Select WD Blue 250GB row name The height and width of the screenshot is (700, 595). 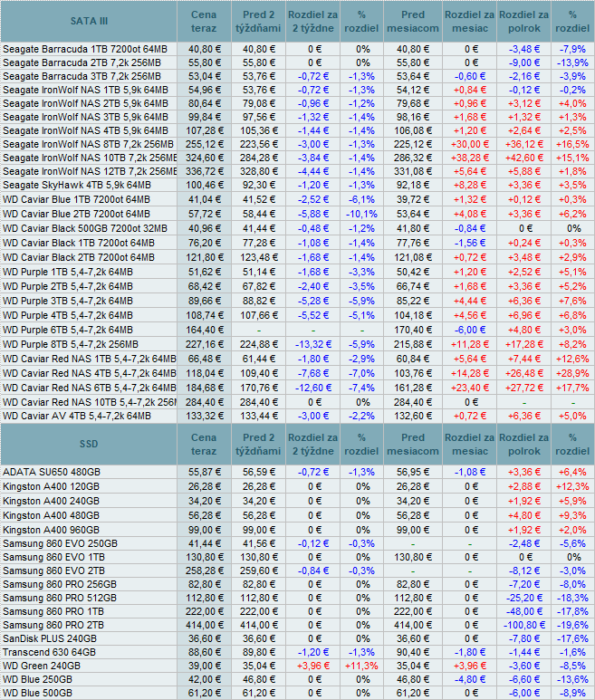[37, 679]
